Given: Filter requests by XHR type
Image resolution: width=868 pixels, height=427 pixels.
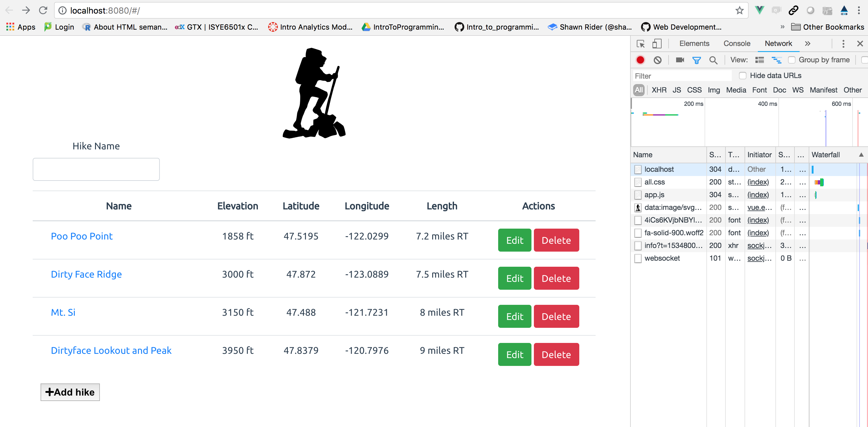Looking at the screenshot, I should 659,90.
